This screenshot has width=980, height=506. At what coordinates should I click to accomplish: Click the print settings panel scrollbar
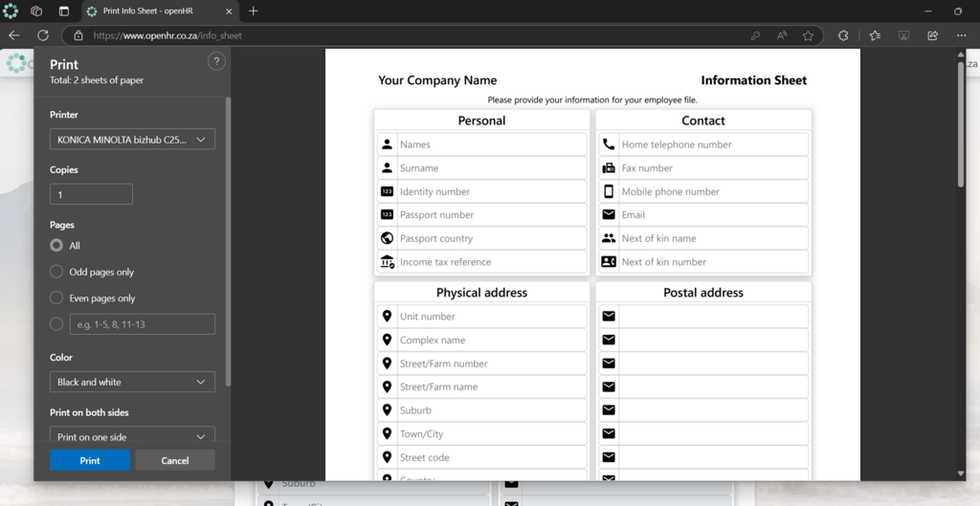point(228,241)
